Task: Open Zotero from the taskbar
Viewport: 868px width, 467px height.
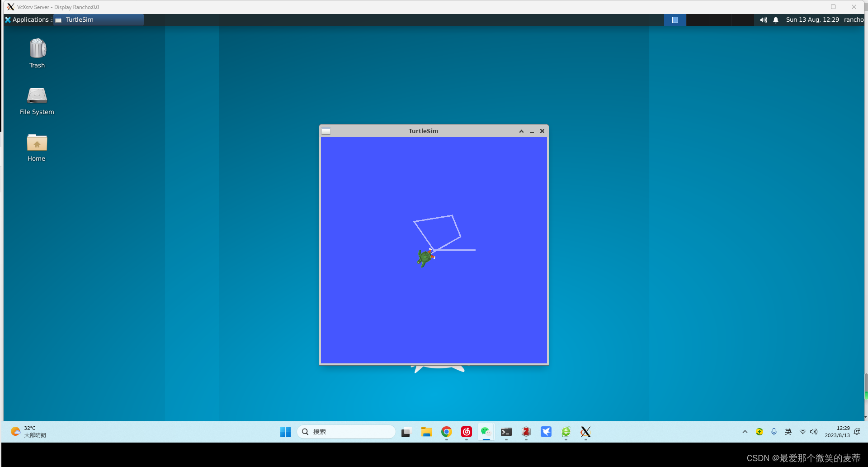Action: click(x=526, y=432)
